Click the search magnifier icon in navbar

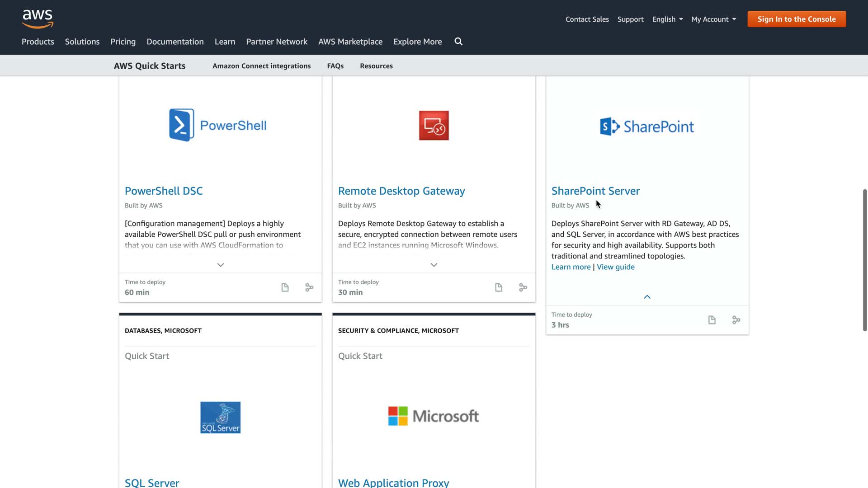[458, 42]
